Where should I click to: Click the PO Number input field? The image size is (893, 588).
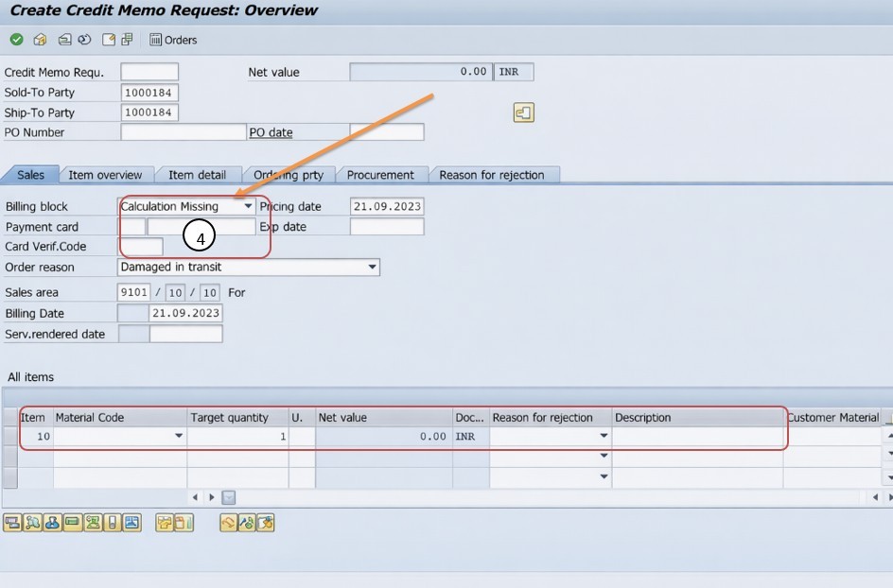point(183,132)
